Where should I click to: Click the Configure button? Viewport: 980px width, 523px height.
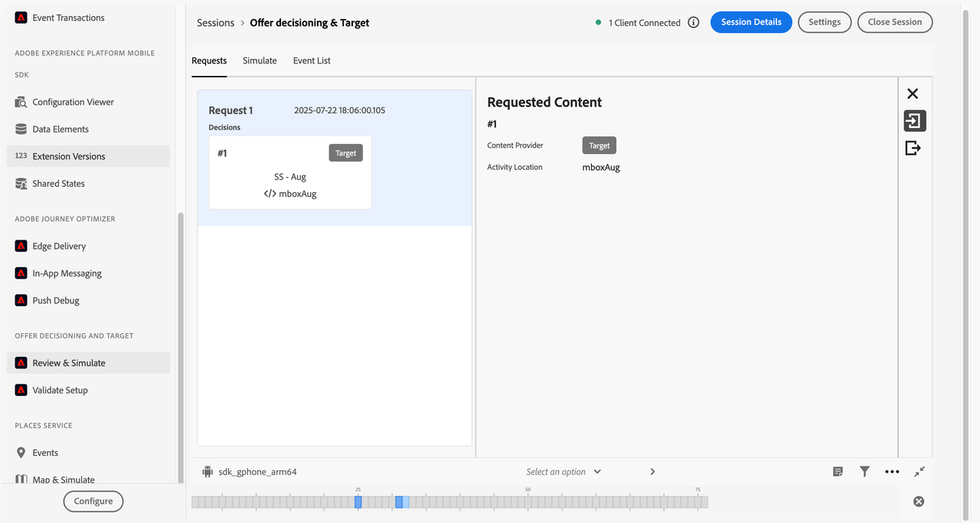click(x=93, y=501)
